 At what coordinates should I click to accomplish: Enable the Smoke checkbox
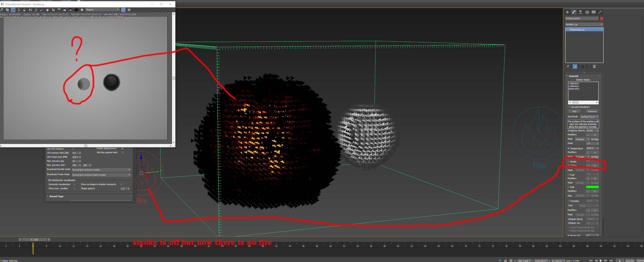tap(568, 161)
